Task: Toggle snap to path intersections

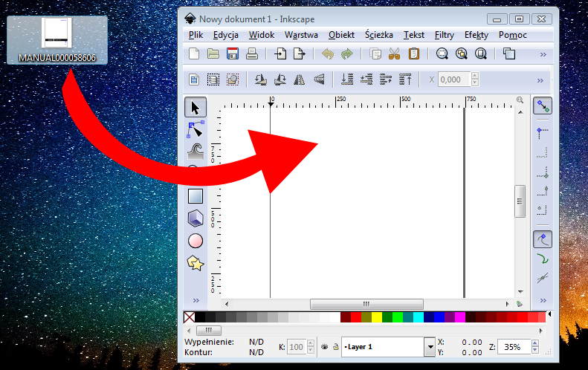Action: [543, 278]
